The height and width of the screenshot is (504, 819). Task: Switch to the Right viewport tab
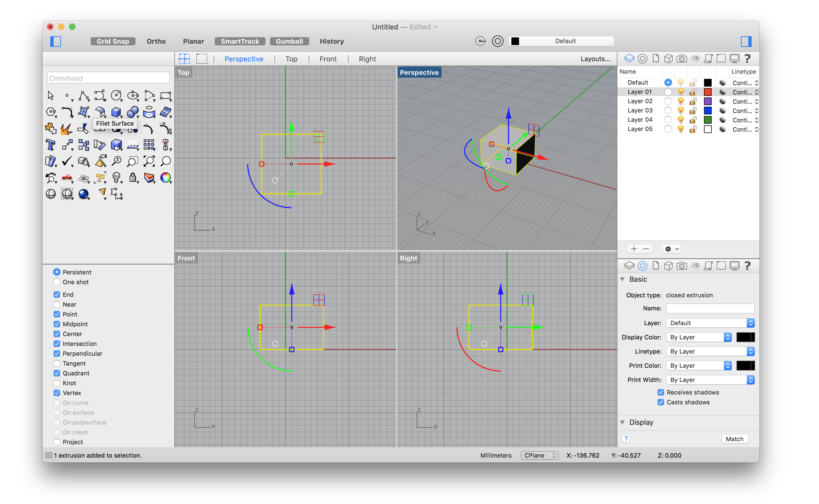(x=367, y=59)
